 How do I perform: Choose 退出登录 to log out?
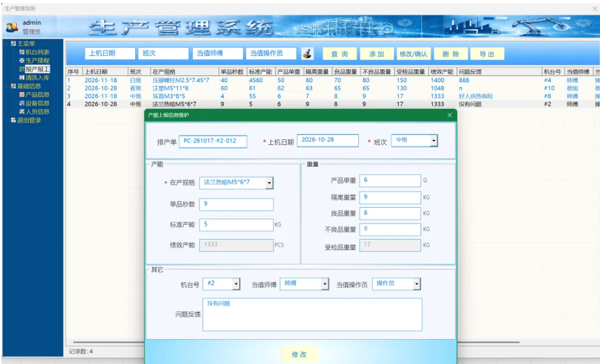pos(29,120)
